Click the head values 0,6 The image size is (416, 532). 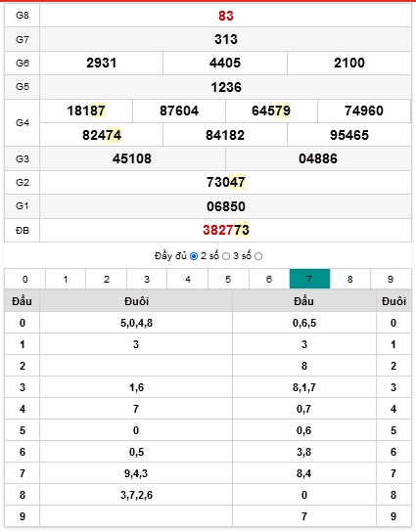coord(304,430)
